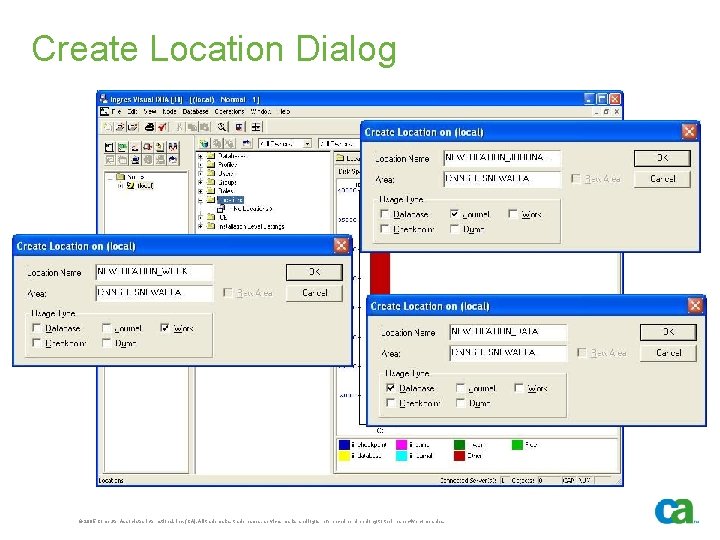Open the Database menu
Viewport: 720px width, 540px height.
[195, 112]
